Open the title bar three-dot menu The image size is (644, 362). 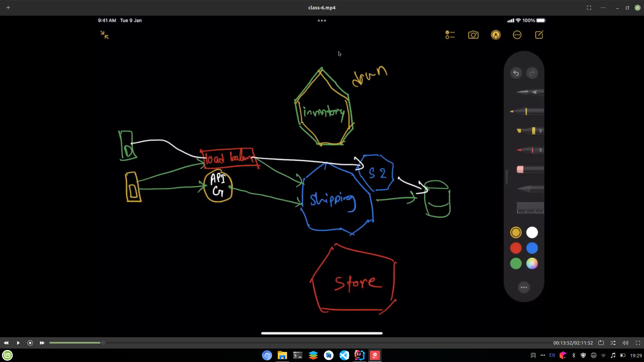click(x=603, y=8)
